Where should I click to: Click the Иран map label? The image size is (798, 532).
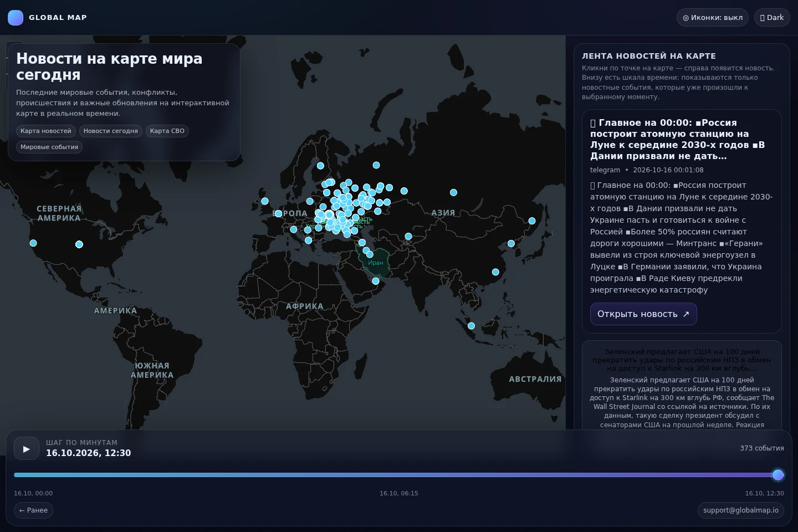point(376,263)
